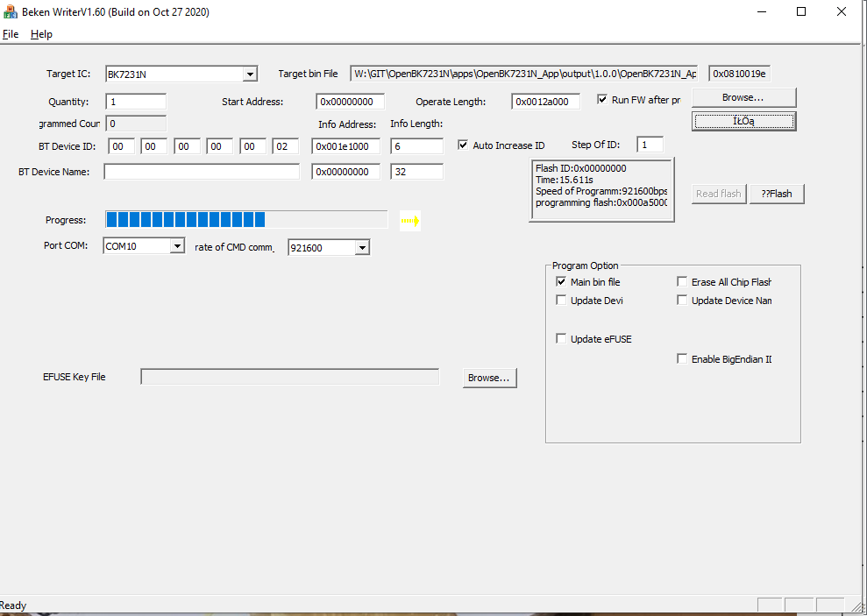The height and width of the screenshot is (616, 867).
Task: Click the Target bin File path field
Action: pos(524,74)
